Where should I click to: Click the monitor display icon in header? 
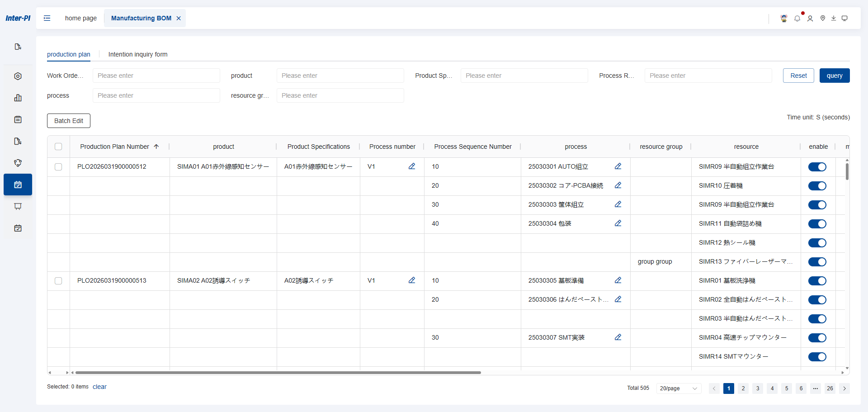tap(844, 18)
